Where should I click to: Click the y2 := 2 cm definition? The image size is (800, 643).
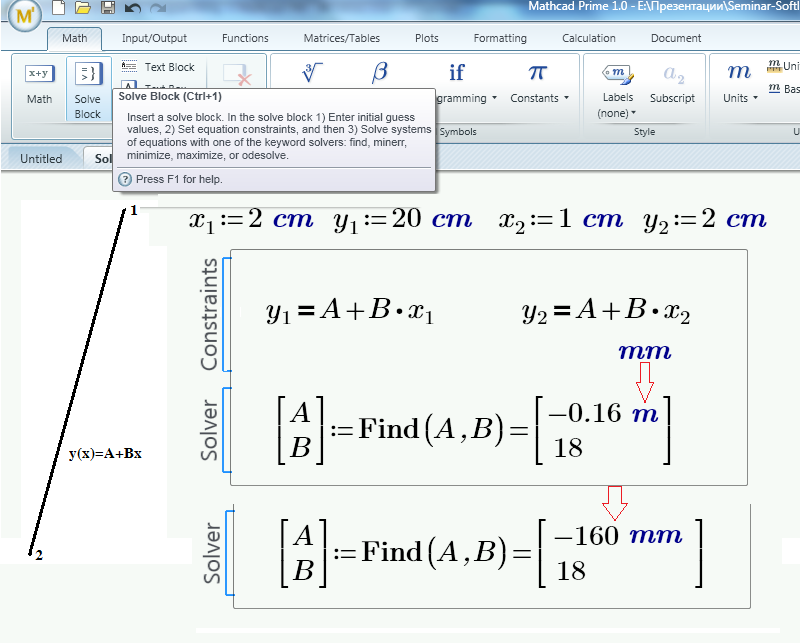705,220
